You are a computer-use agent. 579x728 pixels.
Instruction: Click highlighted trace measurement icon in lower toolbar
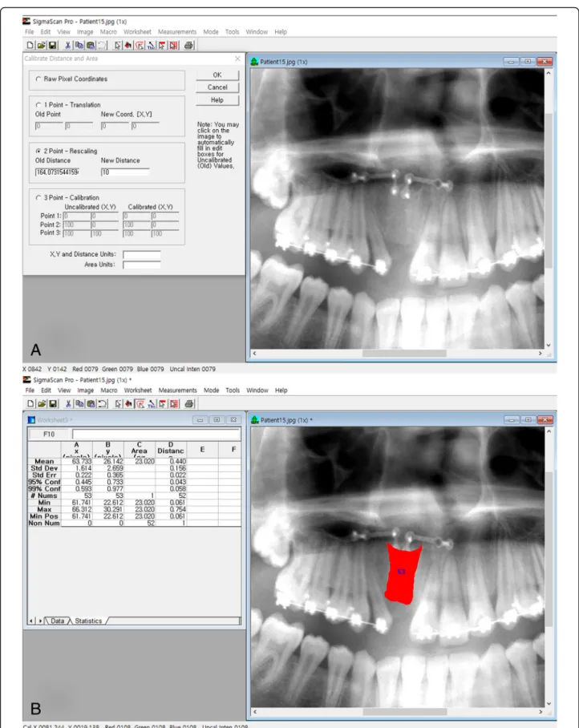click(x=140, y=403)
